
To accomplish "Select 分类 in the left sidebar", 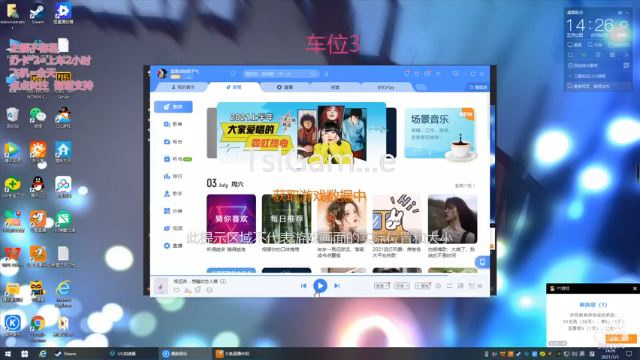I will [x=173, y=211].
